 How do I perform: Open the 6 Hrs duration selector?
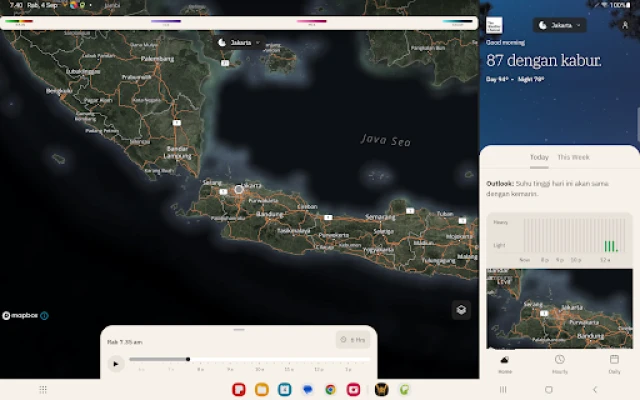(x=353, y=340)
